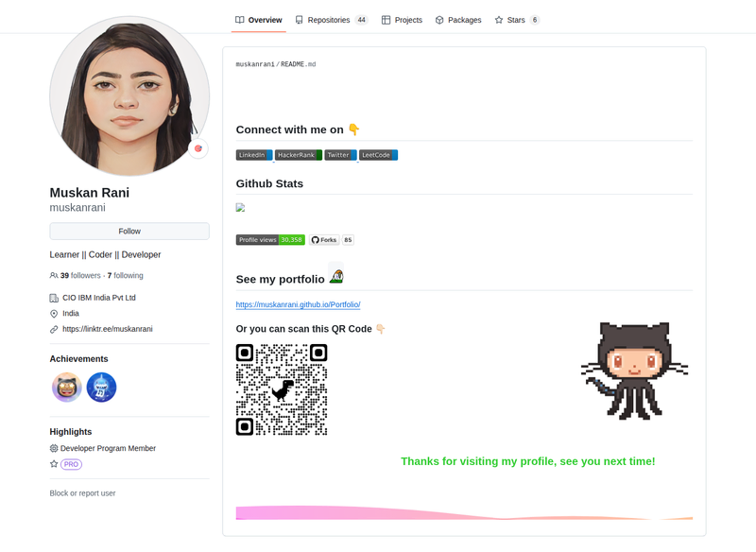
Task: Click the Twitter badge
Action: [x=341, y=155]
